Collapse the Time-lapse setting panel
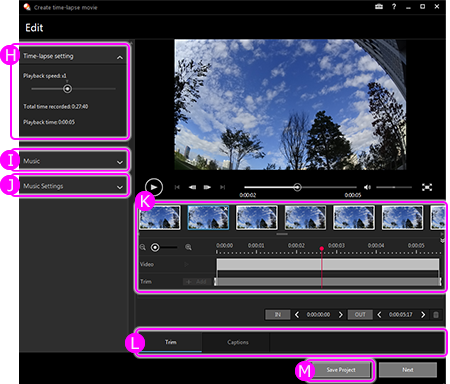This screenshot has width=450, height=384. tap(120, 57)
